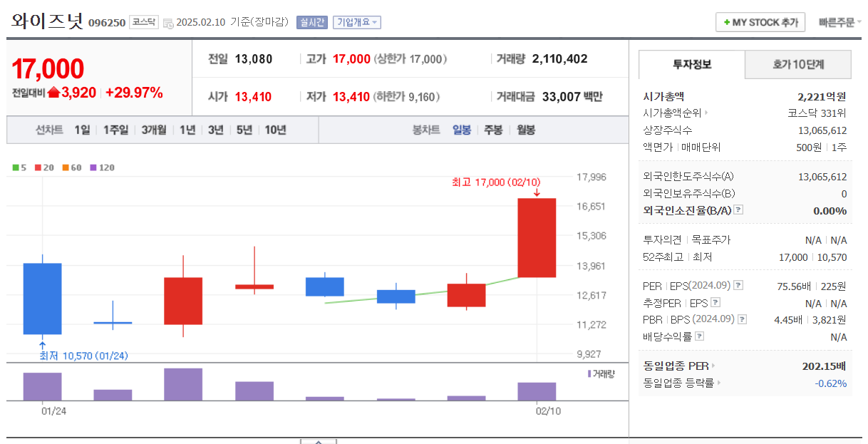Click the stock code 096250
868x444 pixels.
point(107,23)
